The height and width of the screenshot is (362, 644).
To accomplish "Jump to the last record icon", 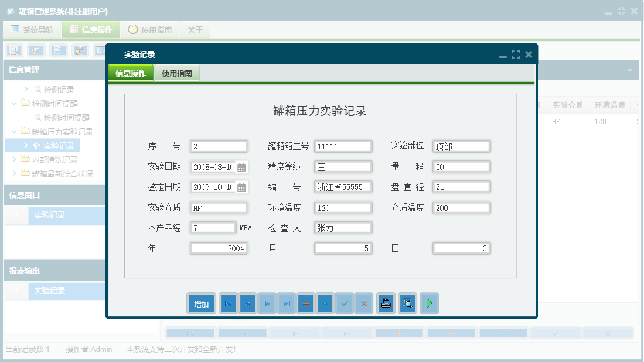I will click(286, 303).
